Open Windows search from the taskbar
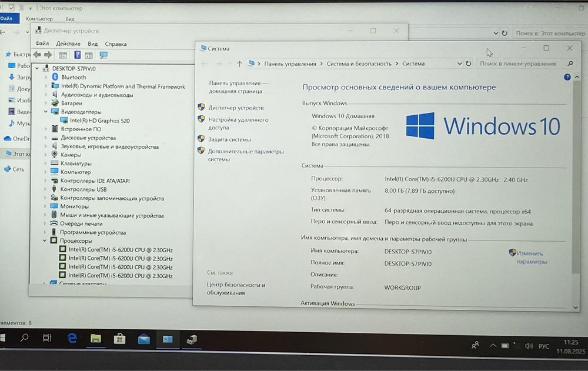588x371 pixels. pos(24,338)
